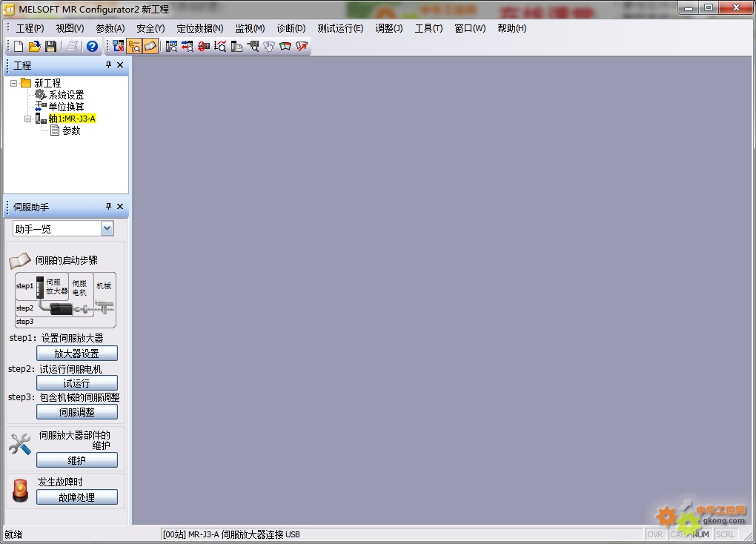756x544 pixels.
Task: Click the 就绪 status bar text
Action: click(x=13, y=534)
